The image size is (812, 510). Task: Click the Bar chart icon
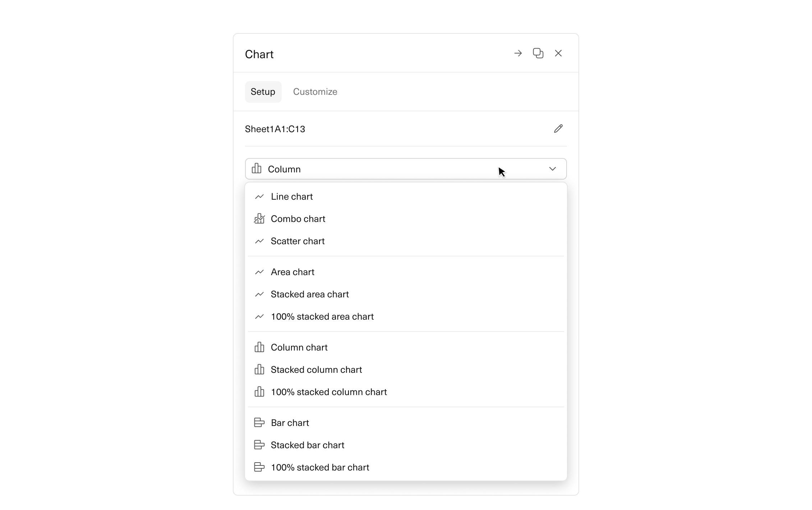(x=259, y=423)
